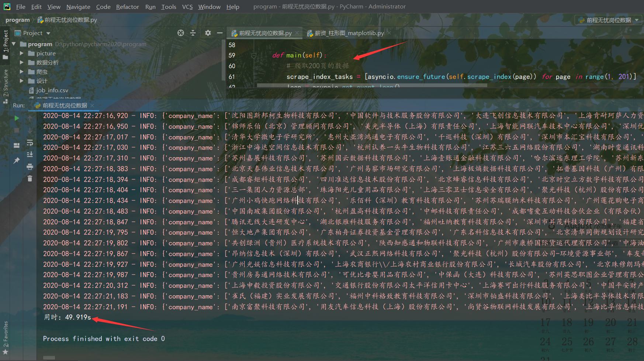Click the console horizontal scrollbar thumb
644x361 pixels.
click(x=49, y=358)
